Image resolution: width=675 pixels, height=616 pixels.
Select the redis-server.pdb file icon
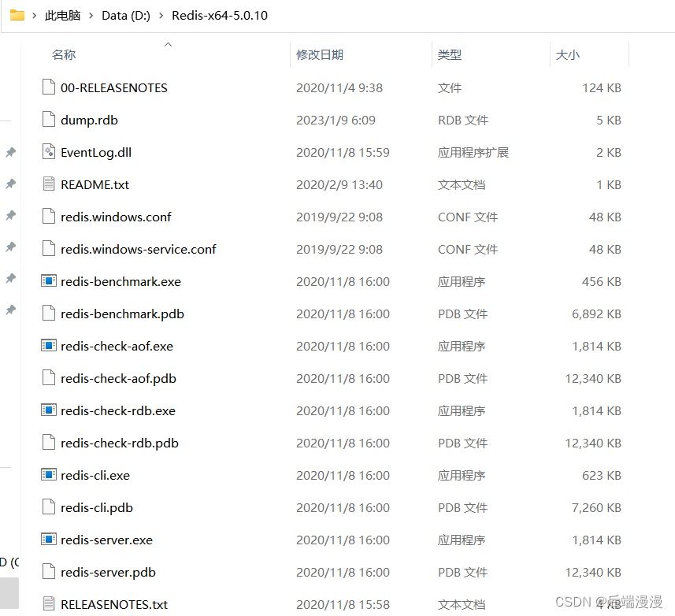[x=49, y=571]
